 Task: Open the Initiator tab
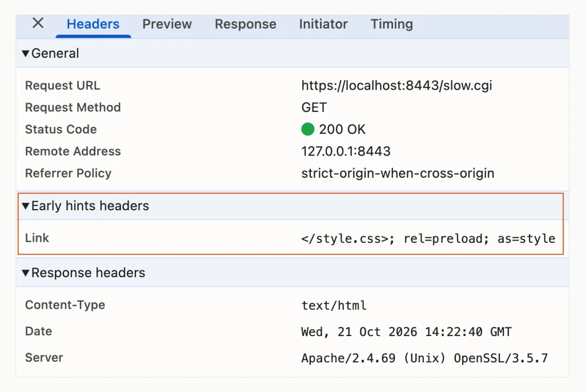323,24
